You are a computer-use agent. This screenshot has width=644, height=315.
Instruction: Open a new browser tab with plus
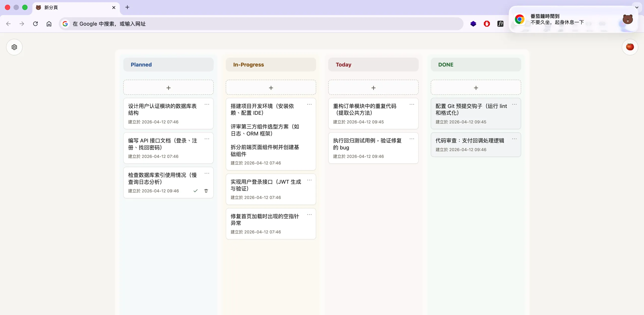127,7
